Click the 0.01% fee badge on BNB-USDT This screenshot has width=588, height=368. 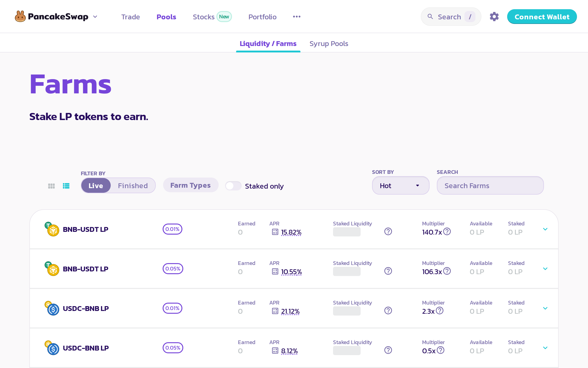click(172, 229)
